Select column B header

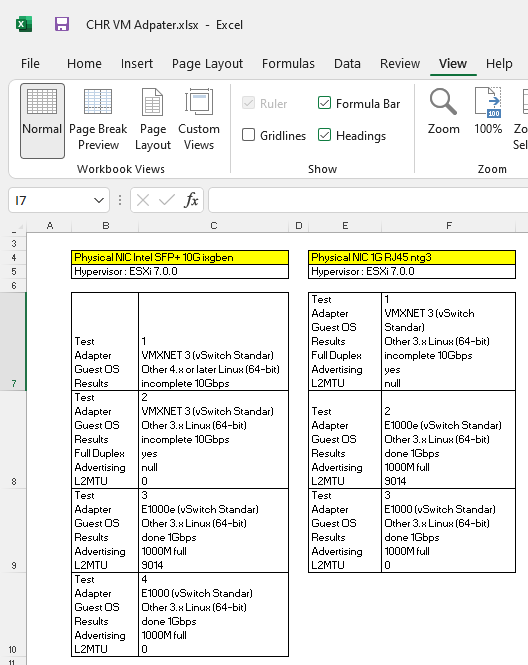106,226
